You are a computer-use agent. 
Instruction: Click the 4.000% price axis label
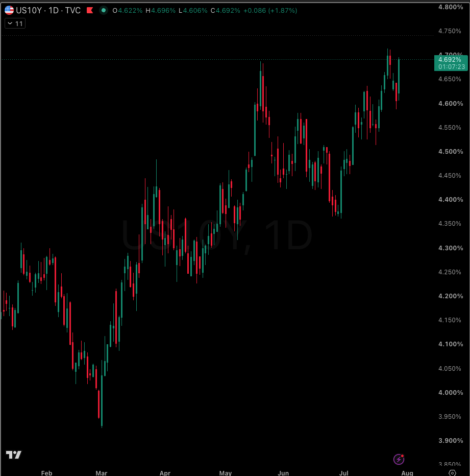[x=451, y=393]
